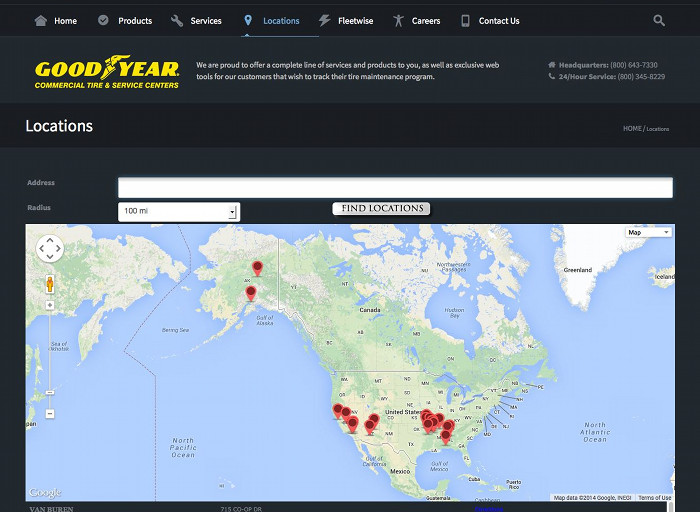The height and width of the screenshot is (512, 700).
Task: Open the map Terms of Use link
Action: [655, 498]
